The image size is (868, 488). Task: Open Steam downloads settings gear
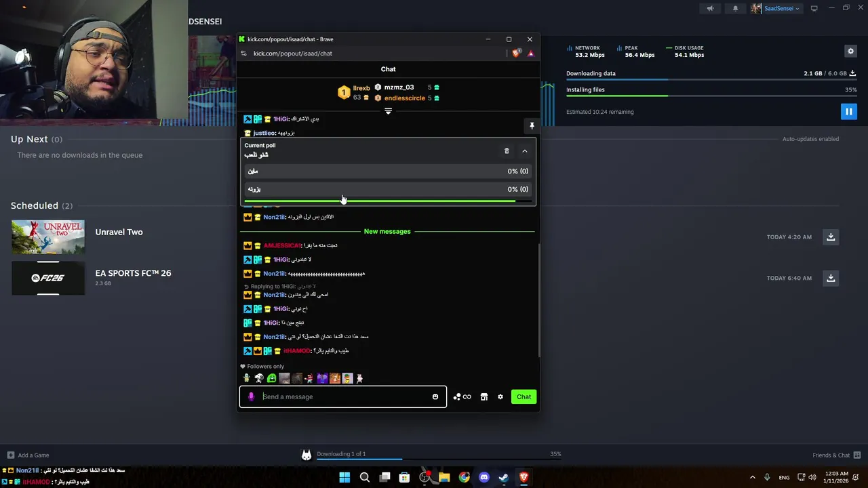click(x=850, y=51)
